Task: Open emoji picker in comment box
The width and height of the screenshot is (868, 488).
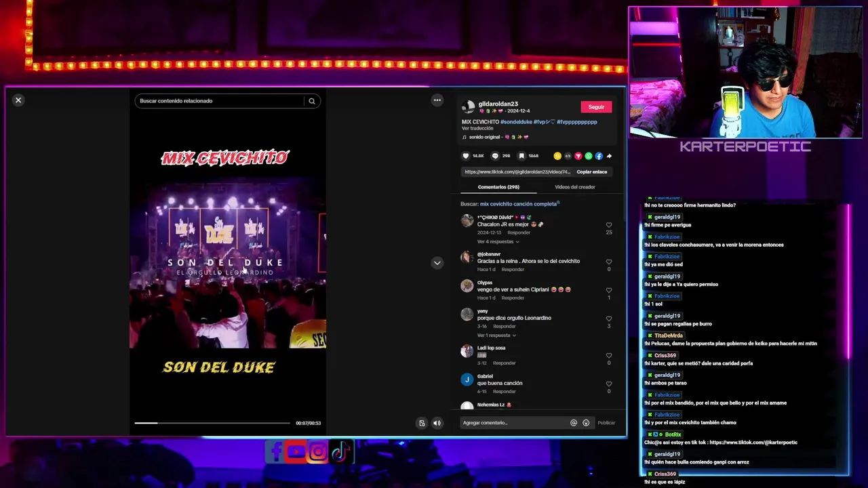Action: [x=586, y=423]
